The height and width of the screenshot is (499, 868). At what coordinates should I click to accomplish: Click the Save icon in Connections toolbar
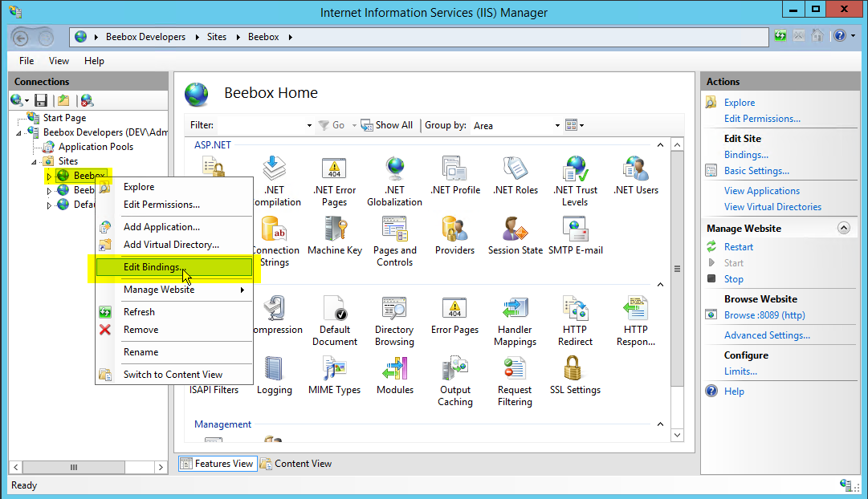click(41, 100)
